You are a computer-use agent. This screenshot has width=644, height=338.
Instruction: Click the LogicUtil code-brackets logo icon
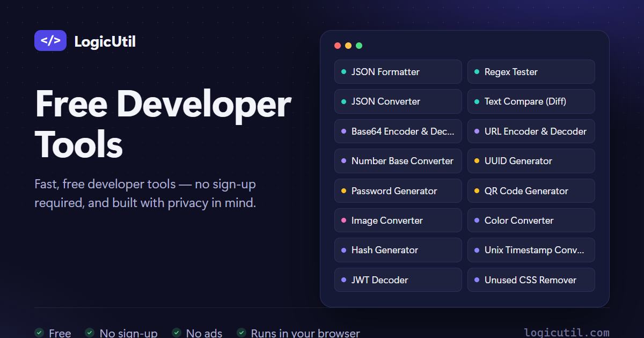point(50,40)
